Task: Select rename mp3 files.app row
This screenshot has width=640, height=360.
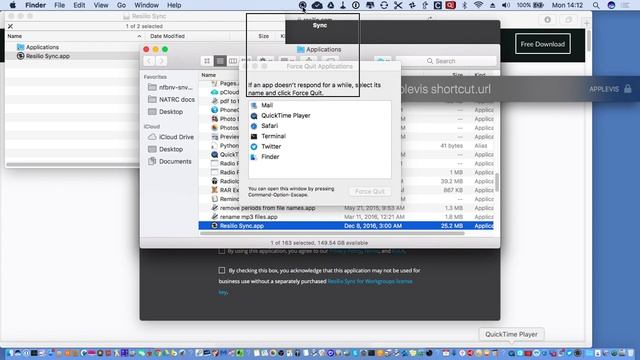Action: 346,217
